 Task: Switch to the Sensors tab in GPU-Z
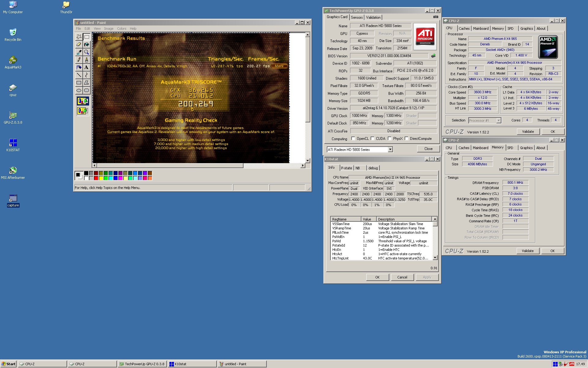pos(357,17)
